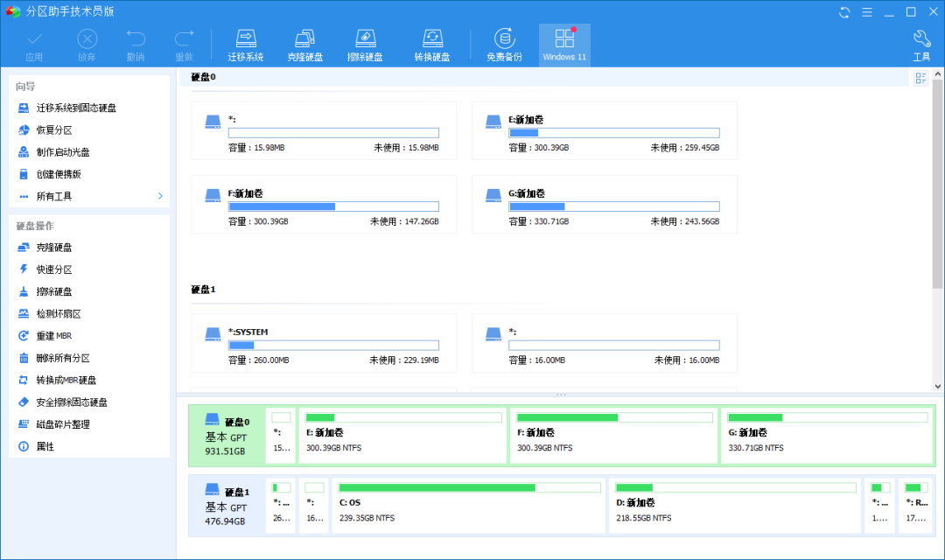Open the 迁移系统 tool in toolbar
Image resolution: width=945 pixels, height=560 pixels.
(245, 45)
